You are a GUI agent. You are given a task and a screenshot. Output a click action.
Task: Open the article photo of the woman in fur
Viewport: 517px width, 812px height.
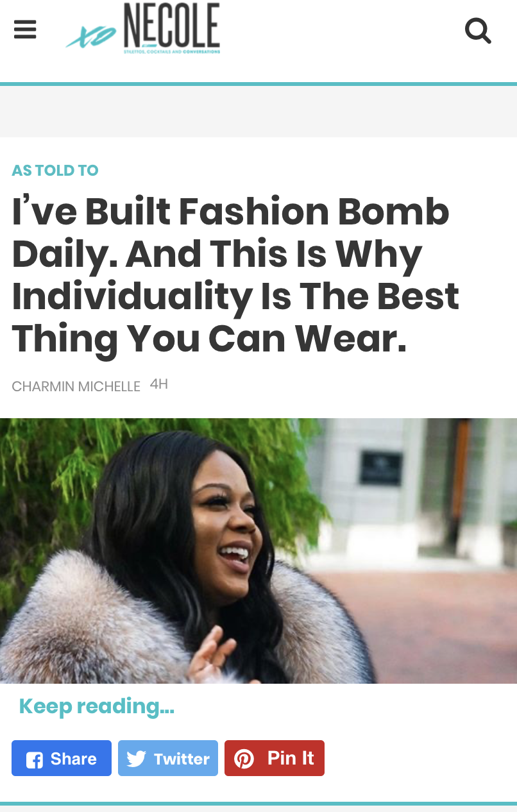tap(258, 551)
